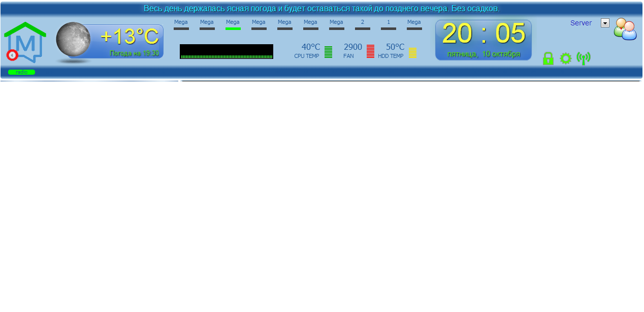644x312 pixels.
Task: Click the weather forecast ticker text
Action: (321, 9)
